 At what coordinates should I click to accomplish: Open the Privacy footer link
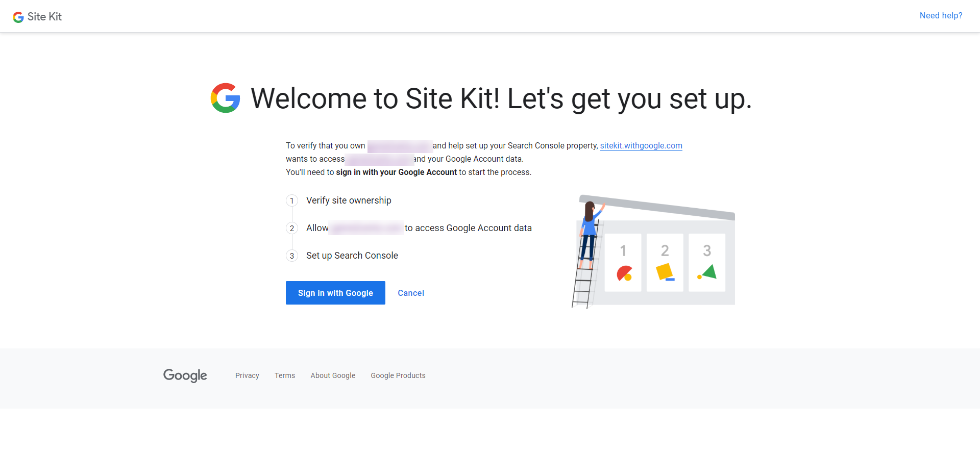pyautogui.click(x=247, y=376)
